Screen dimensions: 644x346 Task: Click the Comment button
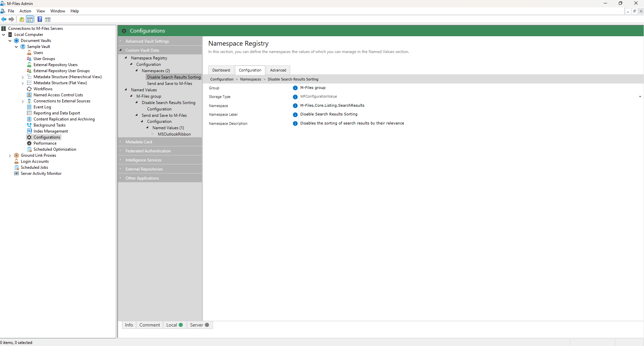tap(149, 325)
